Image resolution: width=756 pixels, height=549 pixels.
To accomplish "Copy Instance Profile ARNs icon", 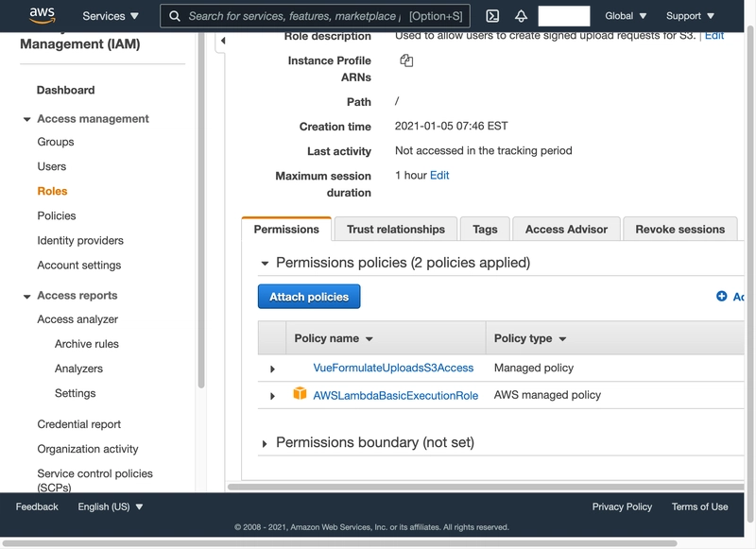I will (x=406, y=60).
